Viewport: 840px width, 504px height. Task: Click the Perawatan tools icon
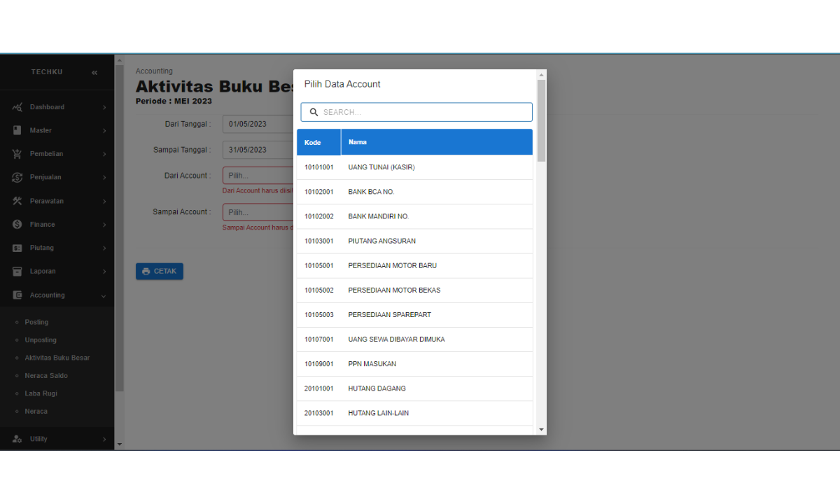pos(17,201)
